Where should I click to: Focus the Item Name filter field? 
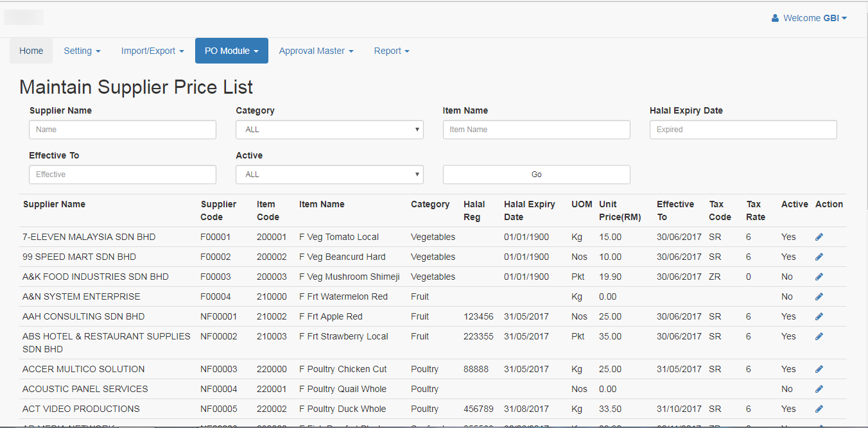[537, 130]
